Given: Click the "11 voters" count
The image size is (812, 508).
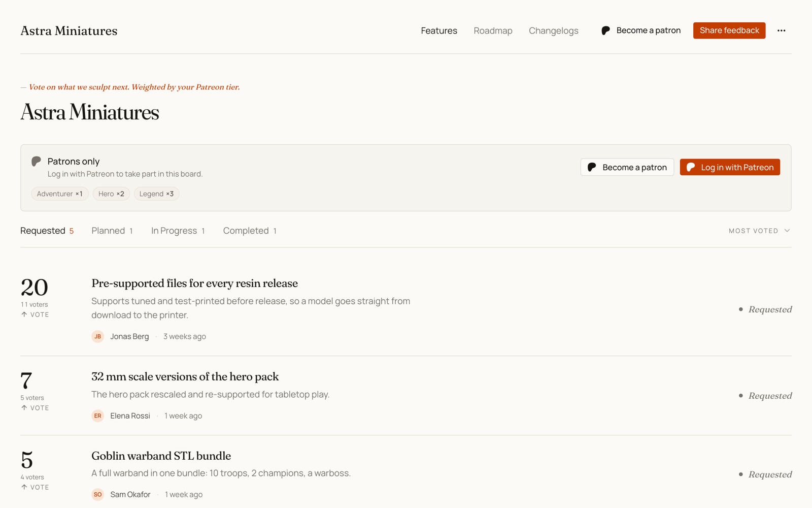Looking at the screenshot, I should [x=34, y=304].
